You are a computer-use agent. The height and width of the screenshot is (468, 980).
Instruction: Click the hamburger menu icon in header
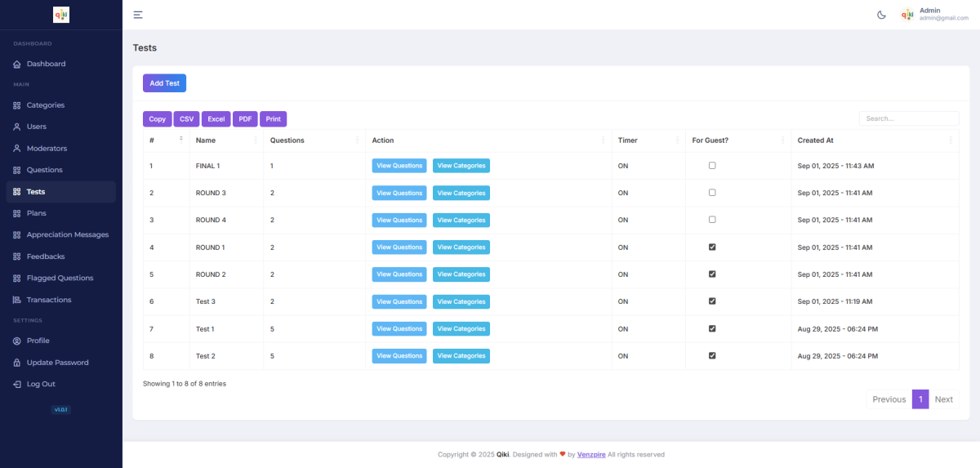(x=138, y=15)
